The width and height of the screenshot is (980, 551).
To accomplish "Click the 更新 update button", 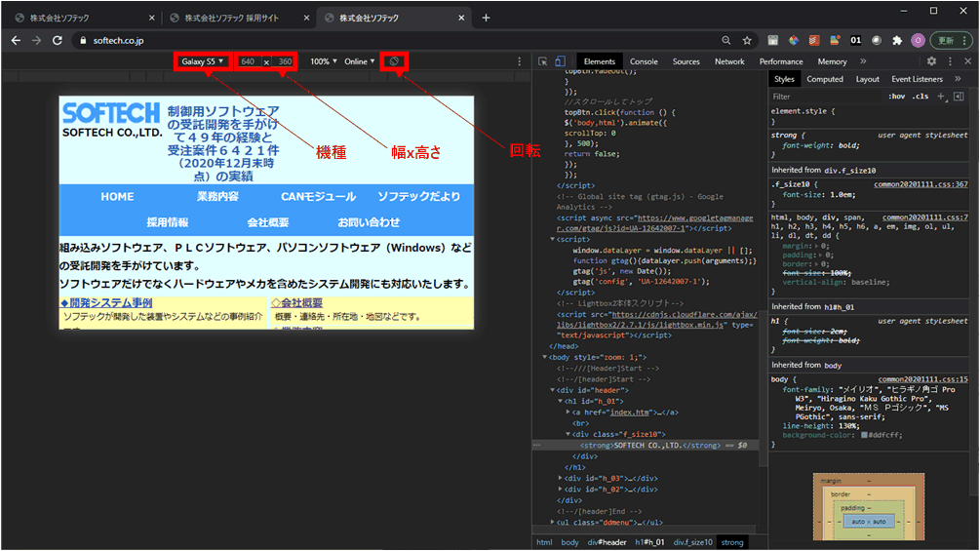I will (952, 41).
